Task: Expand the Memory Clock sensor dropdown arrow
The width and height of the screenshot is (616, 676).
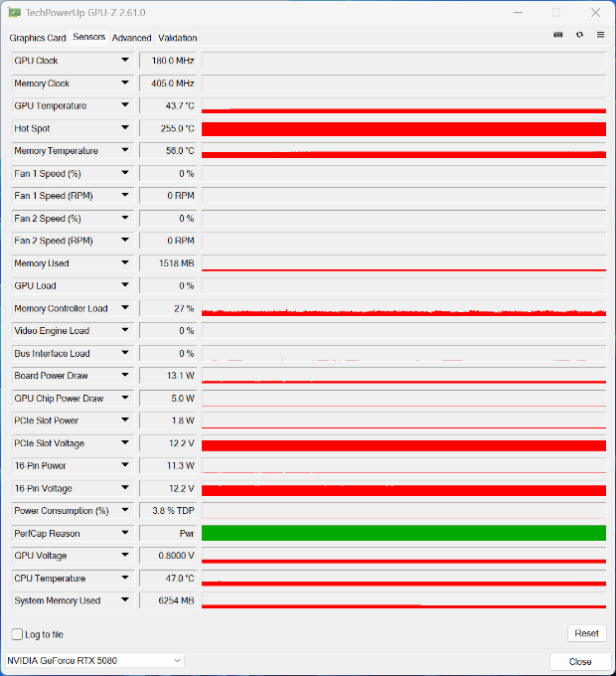Action: pos(125,83)
